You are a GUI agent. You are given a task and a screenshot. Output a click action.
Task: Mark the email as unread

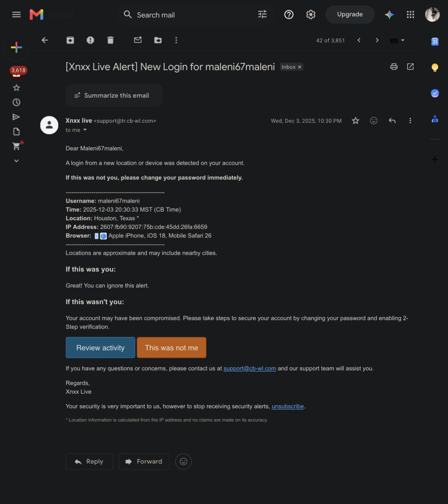click(138, 40)
